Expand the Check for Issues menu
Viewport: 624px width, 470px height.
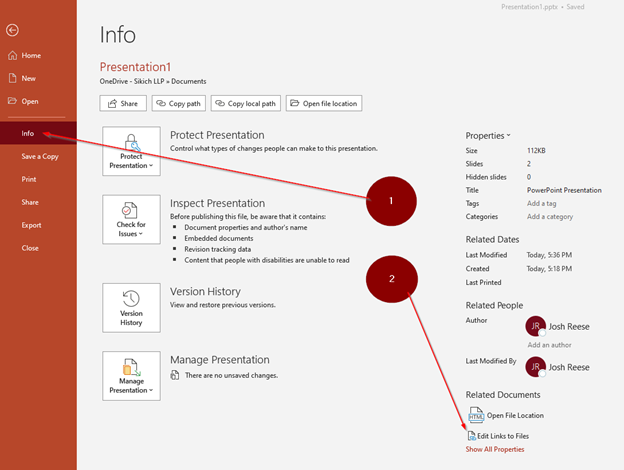tap(131, 219)
